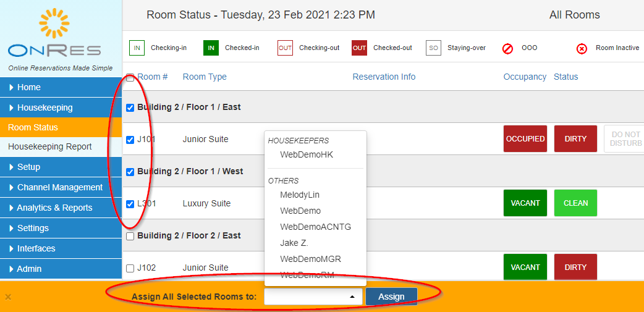Click the Staying-over SO legend icon
The image size is (644, 312).
[433, 48]
